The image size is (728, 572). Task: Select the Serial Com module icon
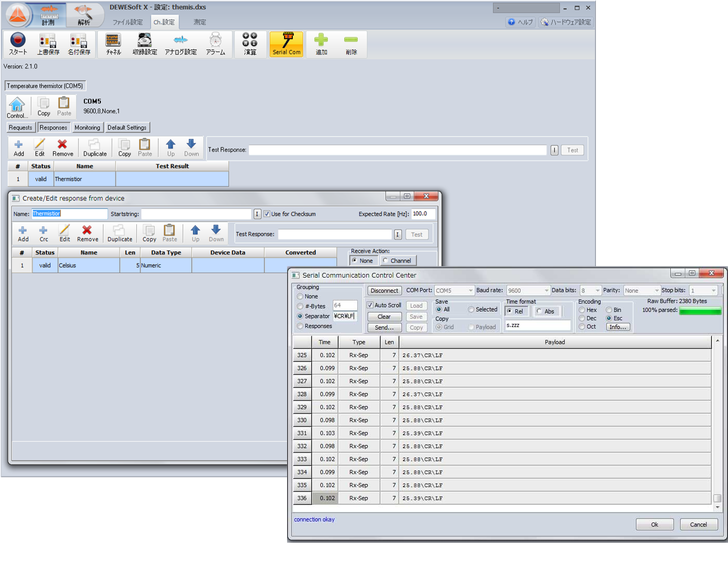coord(287,44)
